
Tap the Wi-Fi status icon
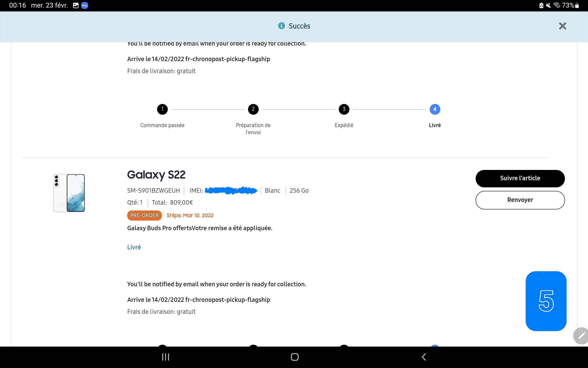[557, 5]
